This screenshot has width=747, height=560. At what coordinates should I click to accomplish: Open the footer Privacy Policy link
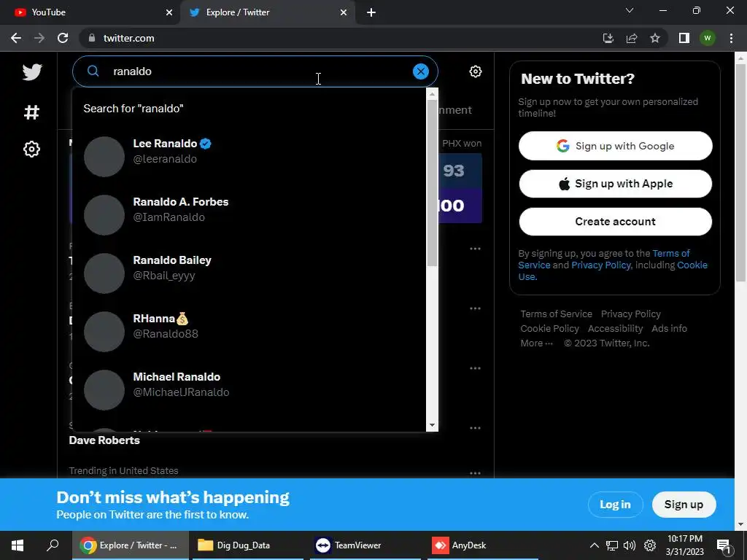click(x=631, y=314)
